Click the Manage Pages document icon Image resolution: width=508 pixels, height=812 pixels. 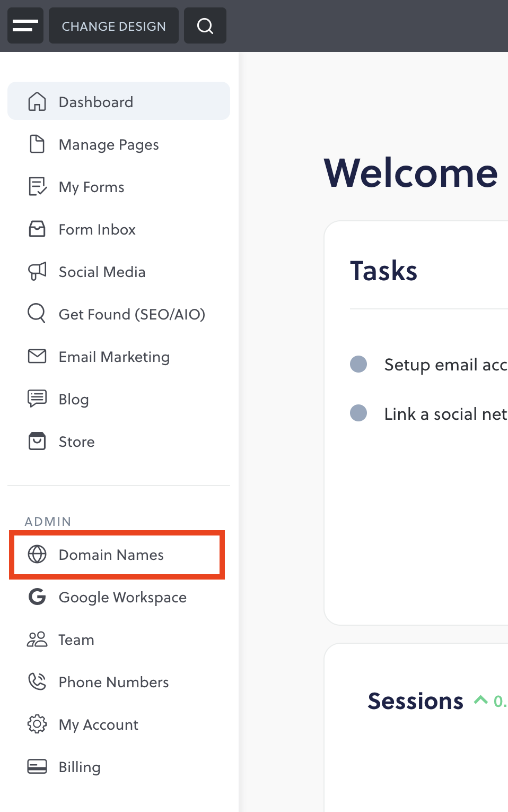point(37,144)
